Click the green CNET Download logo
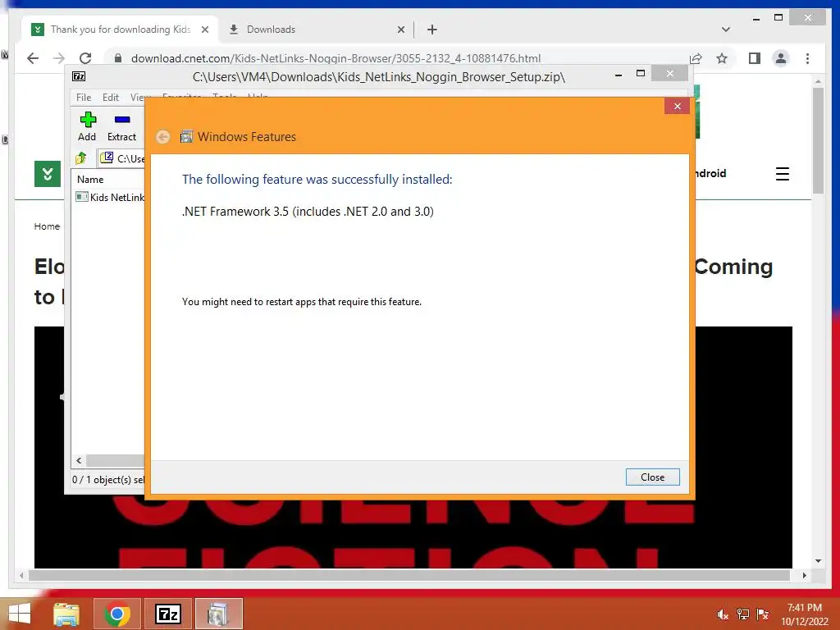Viewport: 840px width, 630px height. [47, 174]
